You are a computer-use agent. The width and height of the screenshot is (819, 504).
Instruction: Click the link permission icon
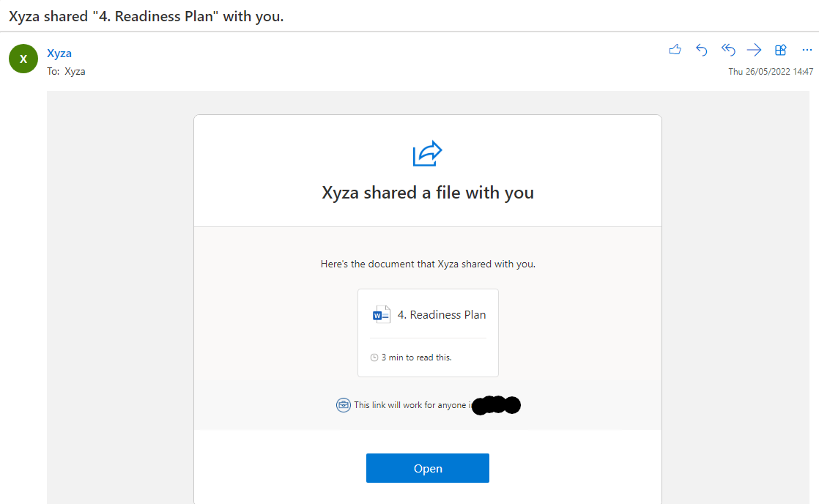coord(343,405)
